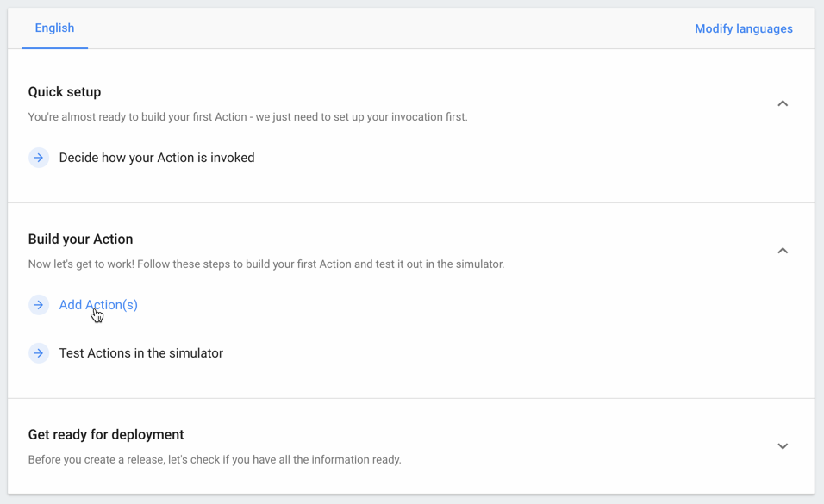The width and height of the screenshot is (824, 504).
Task: Open Test Actions in the simulator
Action: click(140, 353)
